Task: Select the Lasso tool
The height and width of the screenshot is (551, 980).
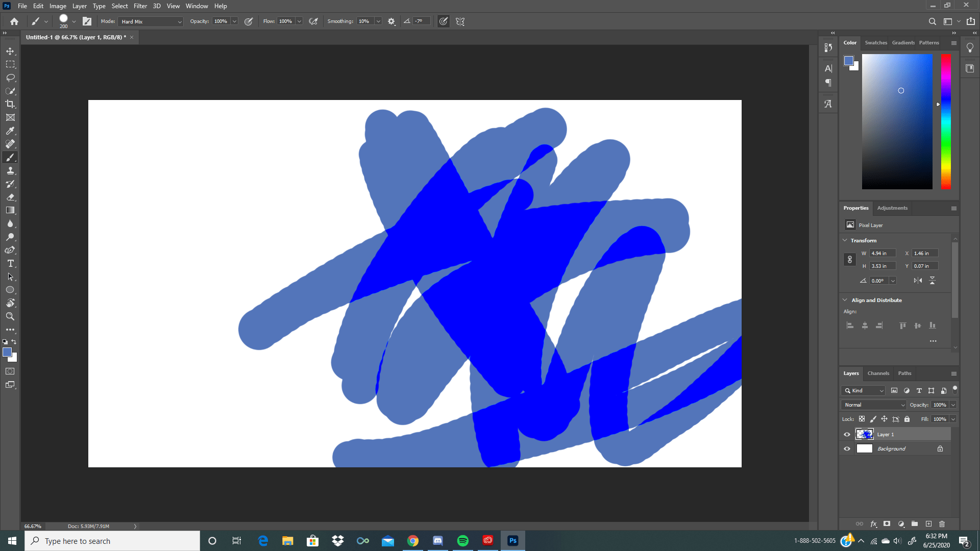Action: 10,78
